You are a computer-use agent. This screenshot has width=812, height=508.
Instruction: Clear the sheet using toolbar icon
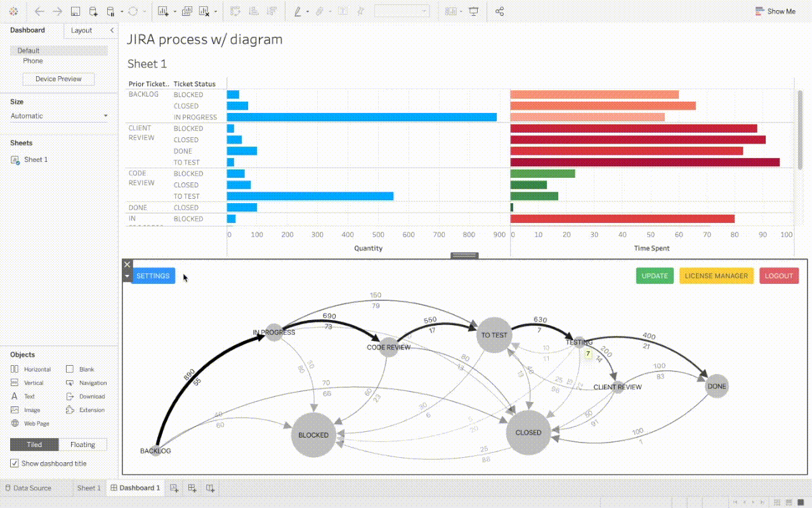[204, 11]
